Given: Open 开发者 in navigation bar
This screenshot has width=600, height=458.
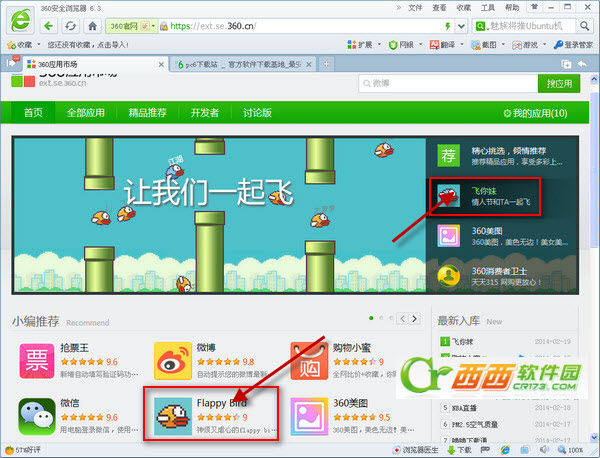Looking at the screenshot, I should click(x=205, y=112).
